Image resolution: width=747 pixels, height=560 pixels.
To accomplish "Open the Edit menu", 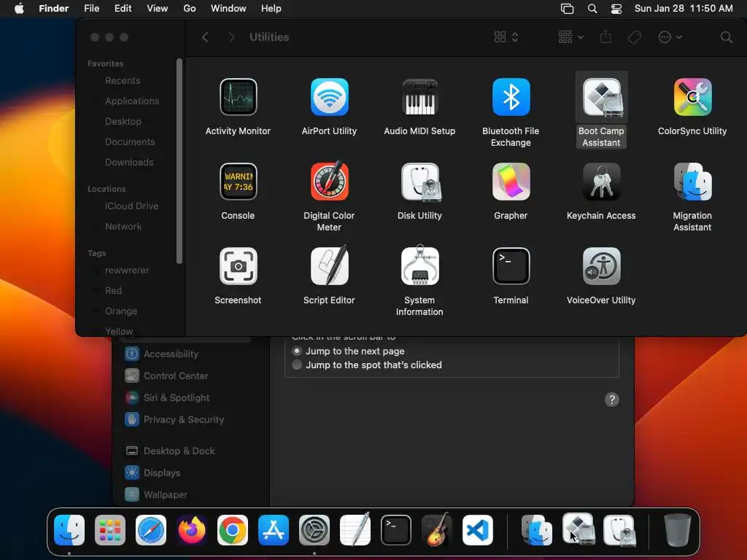I will click(x=123, y=9).
